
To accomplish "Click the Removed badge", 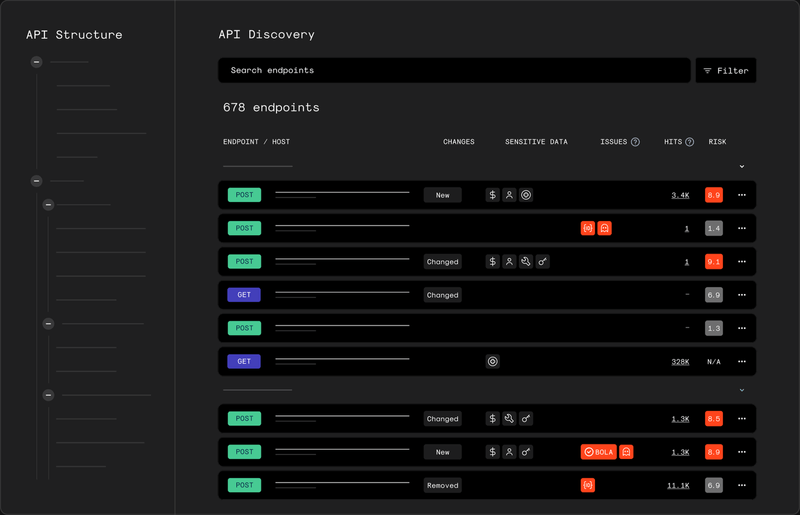I will click(442, 485).
